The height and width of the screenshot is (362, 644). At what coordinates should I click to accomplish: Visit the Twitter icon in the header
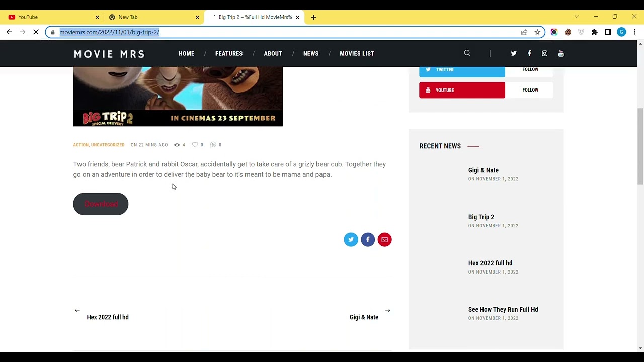514,53
